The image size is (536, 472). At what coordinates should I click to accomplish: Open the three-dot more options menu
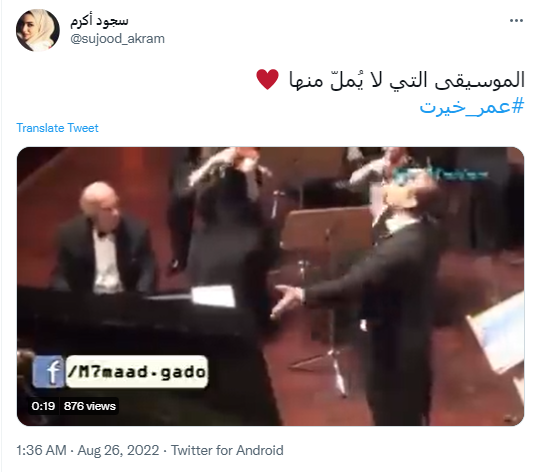tap(516, 21)
